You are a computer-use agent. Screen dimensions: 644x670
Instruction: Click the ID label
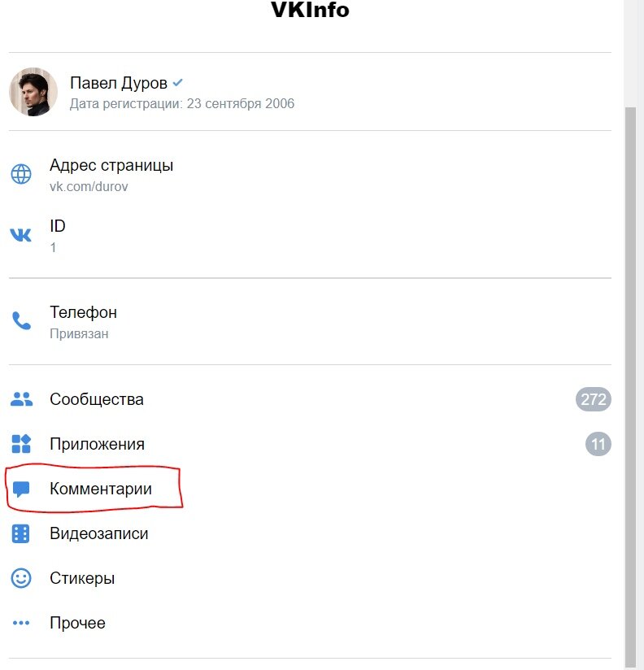coord(58,226)
